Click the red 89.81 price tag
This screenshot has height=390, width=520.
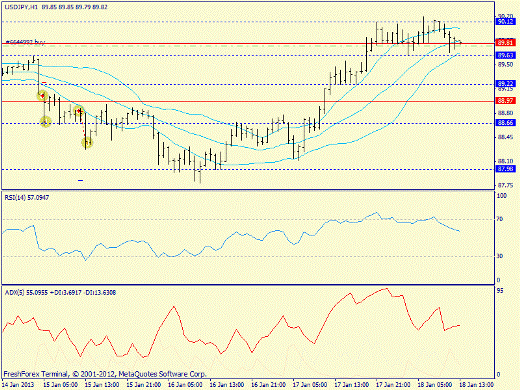pos(505,43)
